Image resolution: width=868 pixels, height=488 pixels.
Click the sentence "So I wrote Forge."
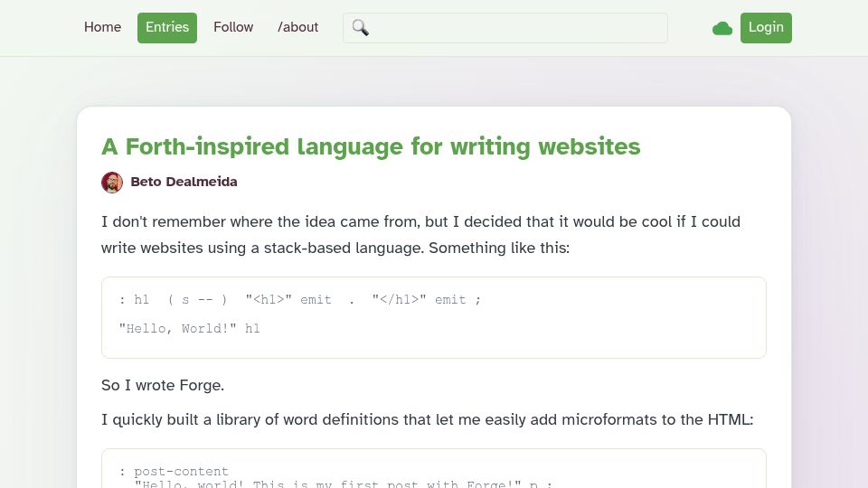163,385
